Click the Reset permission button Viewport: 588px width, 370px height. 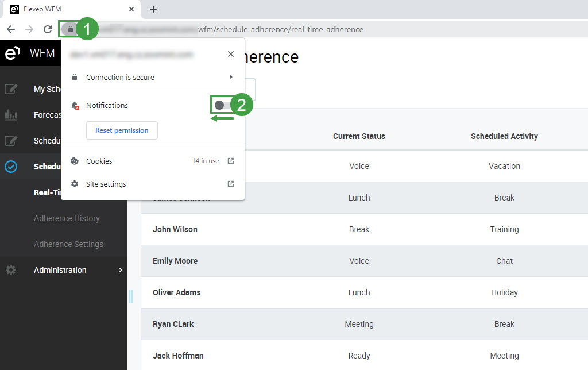pos(122,130)
